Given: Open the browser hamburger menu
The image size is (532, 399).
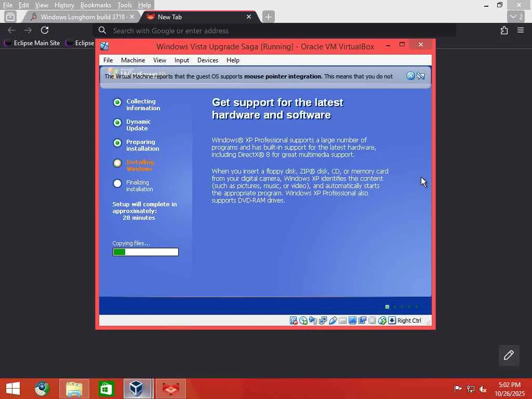Looking at the screenshot, I should (x=521, y=30).
